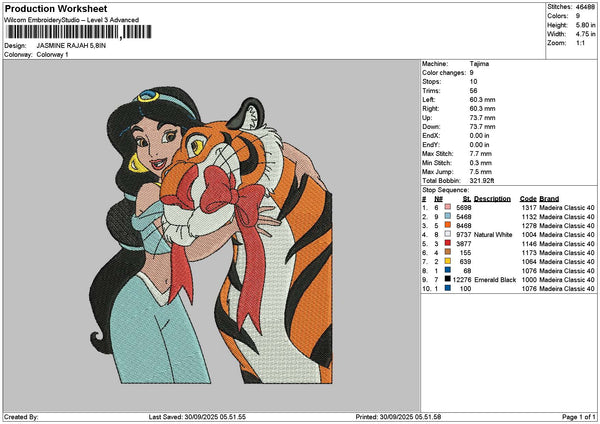Click the 'N#' column header
600x424 pixels.
[439, 199]
